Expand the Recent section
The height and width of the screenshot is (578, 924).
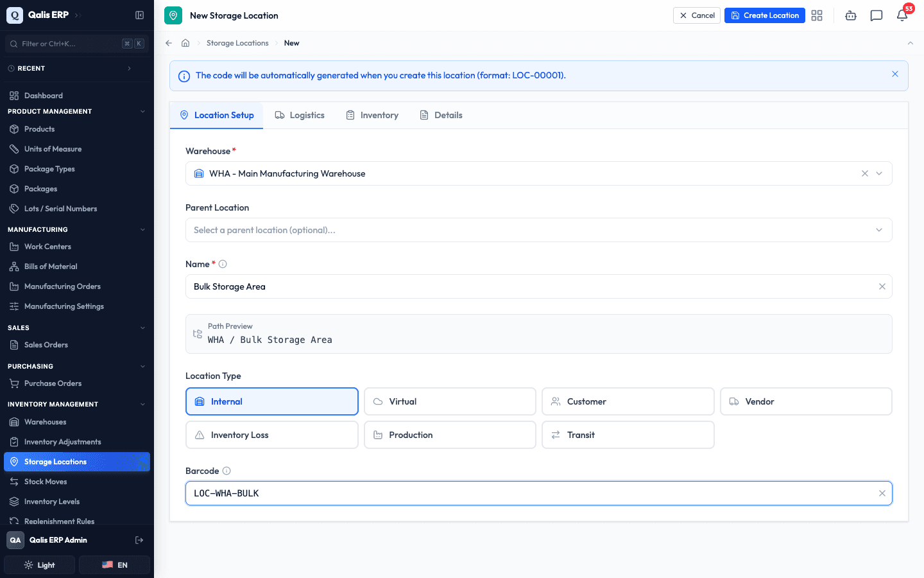point(129,68)
